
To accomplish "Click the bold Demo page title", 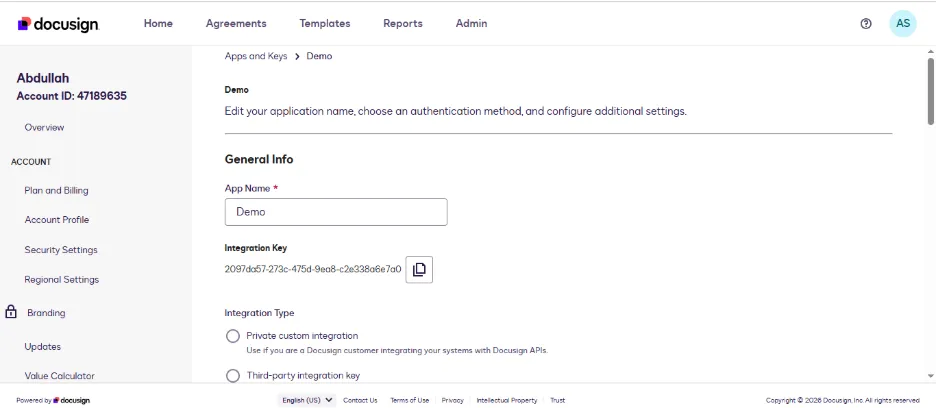I will (x=236, y=90).
